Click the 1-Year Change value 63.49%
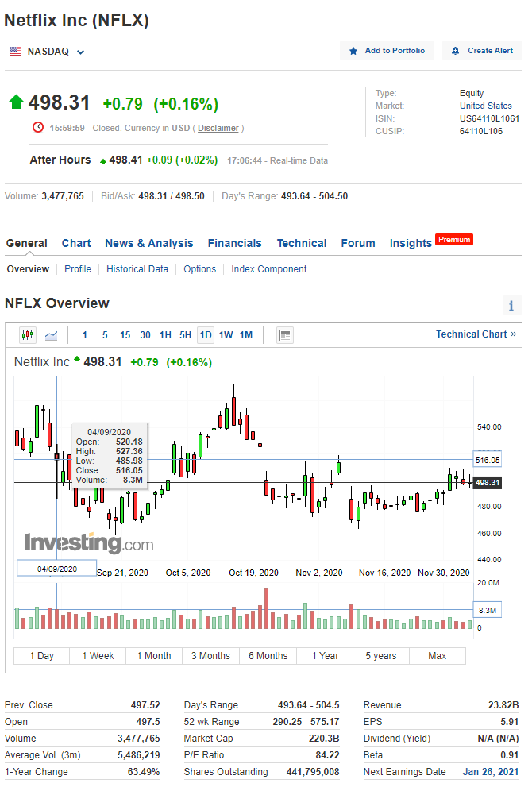Screen dimensions: 532x791 point(144,772)
